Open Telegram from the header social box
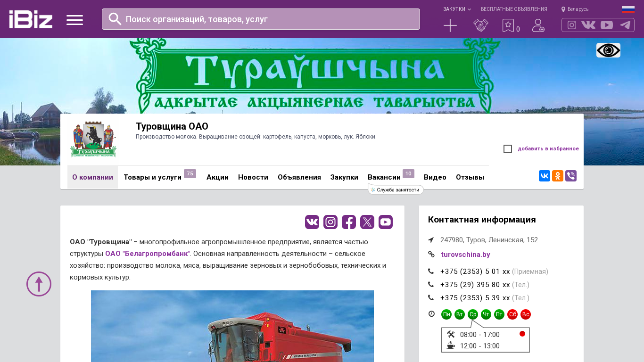Image resolution: width=644 pixels, height=362 pixels. click(x=625, y=25)
